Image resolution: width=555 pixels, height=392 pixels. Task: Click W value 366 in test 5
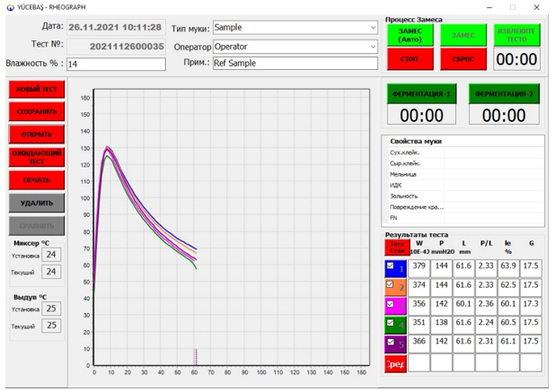[419, 344]
